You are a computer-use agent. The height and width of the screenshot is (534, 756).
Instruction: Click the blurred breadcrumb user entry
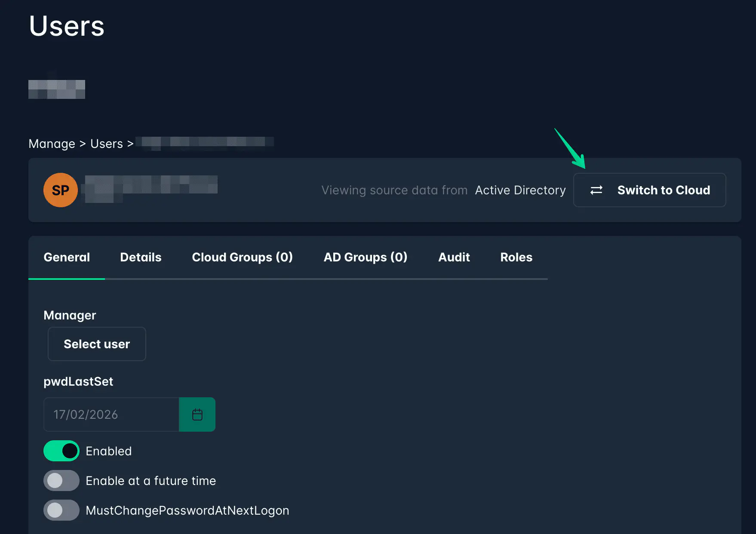[205, 142]
